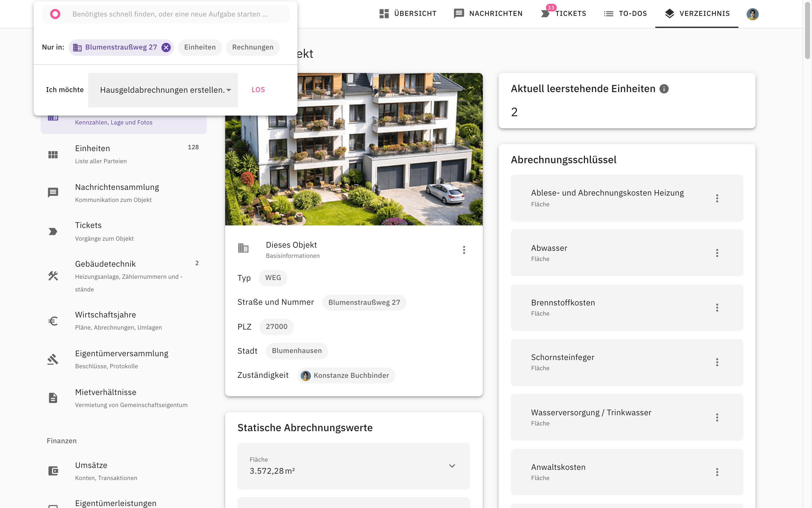812x508 pixels.
Task: Click the building icon in Blumenstraußweg chip
Action: pos(77,47)
